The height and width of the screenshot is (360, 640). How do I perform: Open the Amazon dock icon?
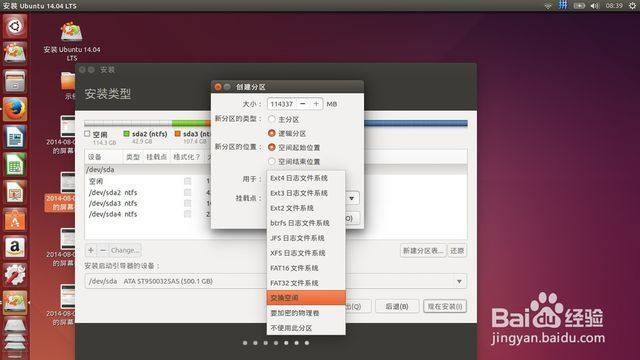[15, 248]
